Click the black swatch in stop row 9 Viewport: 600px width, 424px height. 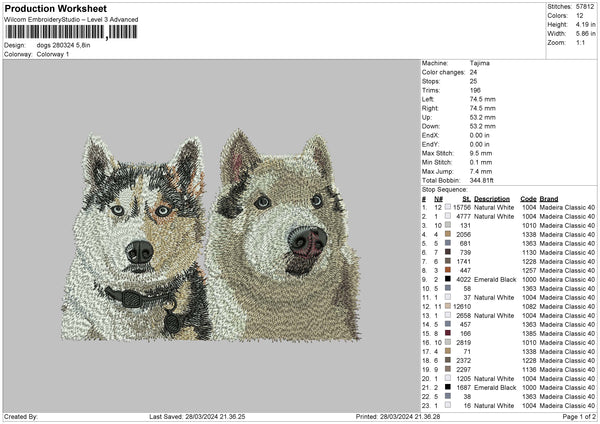pyautogui.click(x=448, y=279)
